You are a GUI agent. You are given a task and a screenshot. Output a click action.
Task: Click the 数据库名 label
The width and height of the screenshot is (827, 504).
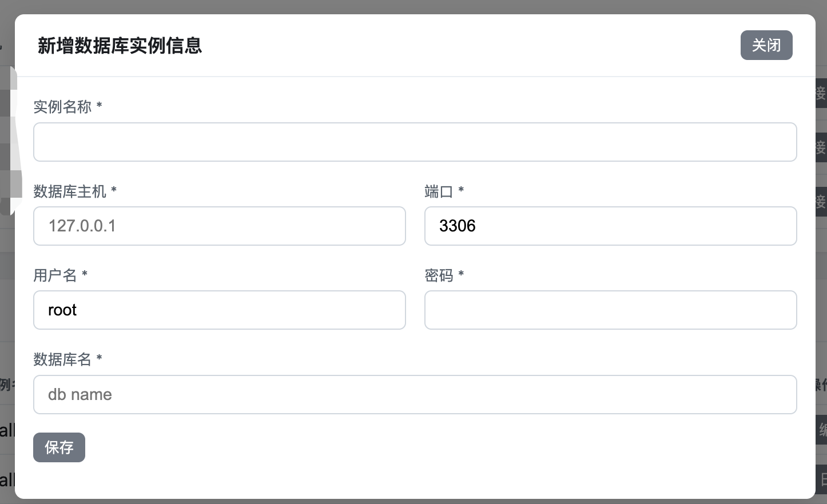tap(63, 359)
